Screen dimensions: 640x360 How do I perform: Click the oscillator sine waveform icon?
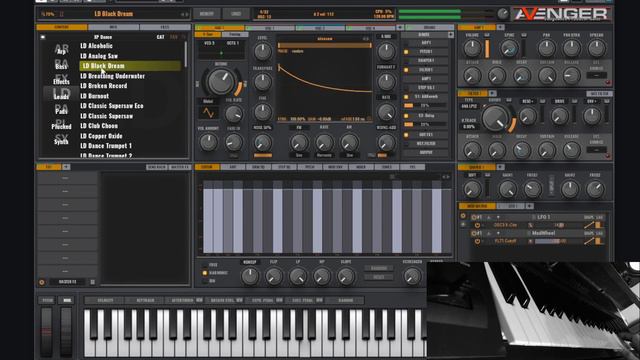[x=208, y=113]
